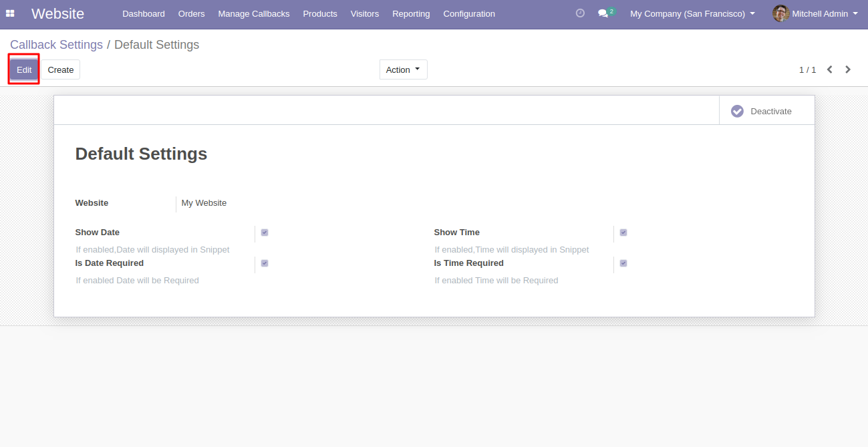Navigate to previous record arrow
868x447 pixels.
829,69
